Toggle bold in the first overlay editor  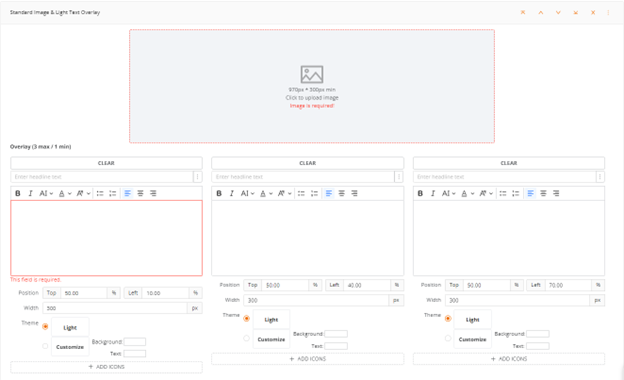click(18, 193)
